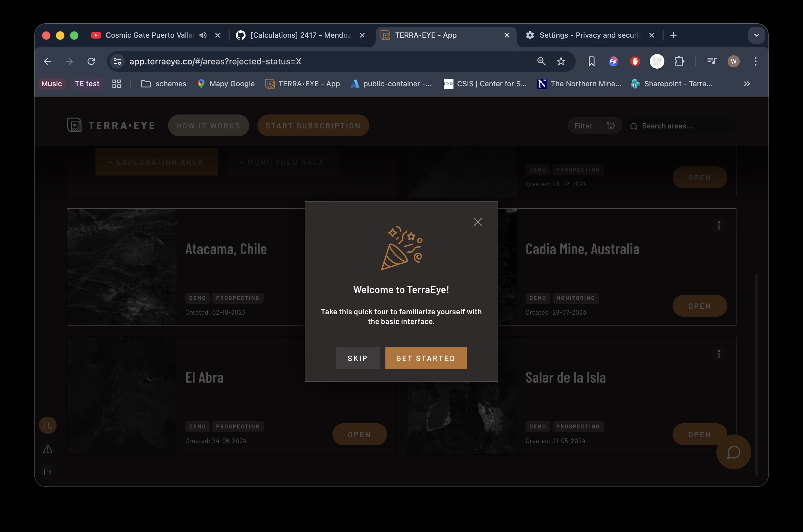Screen dimensions: 803x532
Task: Expand the tab search dropdown arrow
Action: point(756,35)
